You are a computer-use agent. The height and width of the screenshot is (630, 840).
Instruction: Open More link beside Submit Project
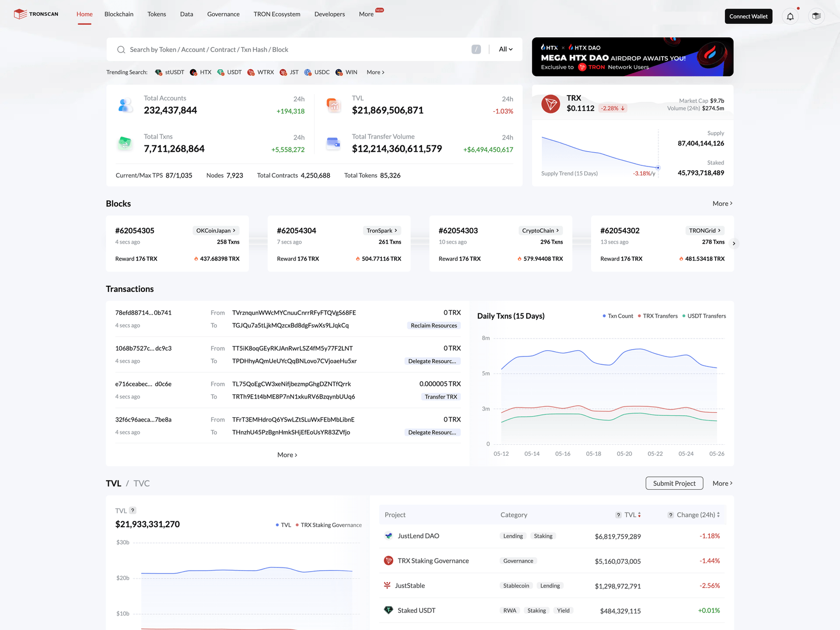point(722,484)
